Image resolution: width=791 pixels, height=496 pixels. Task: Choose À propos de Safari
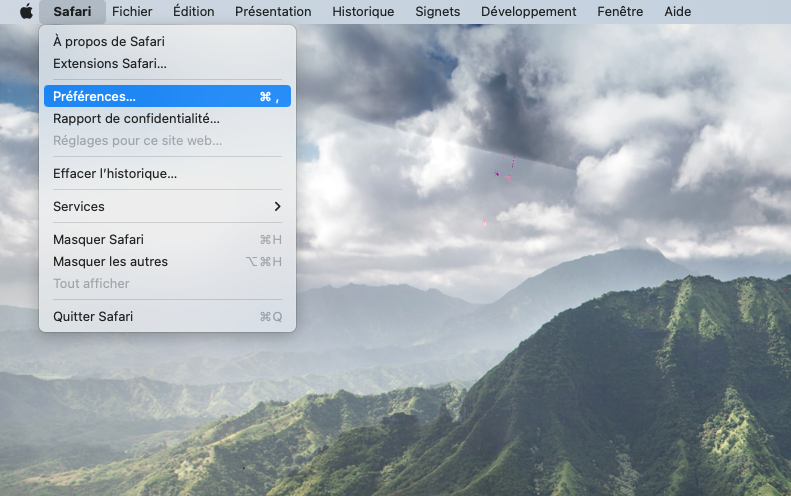(167, 41)
